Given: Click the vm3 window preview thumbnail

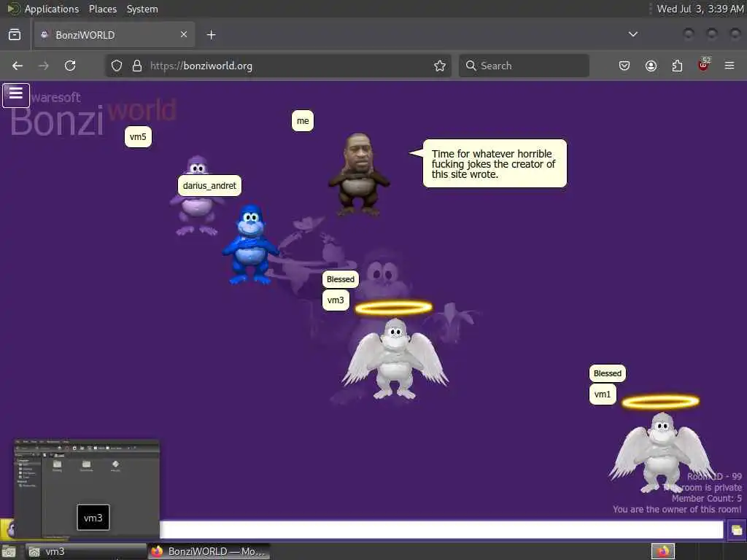Looking at the screenshot, I should coord(87,489).
